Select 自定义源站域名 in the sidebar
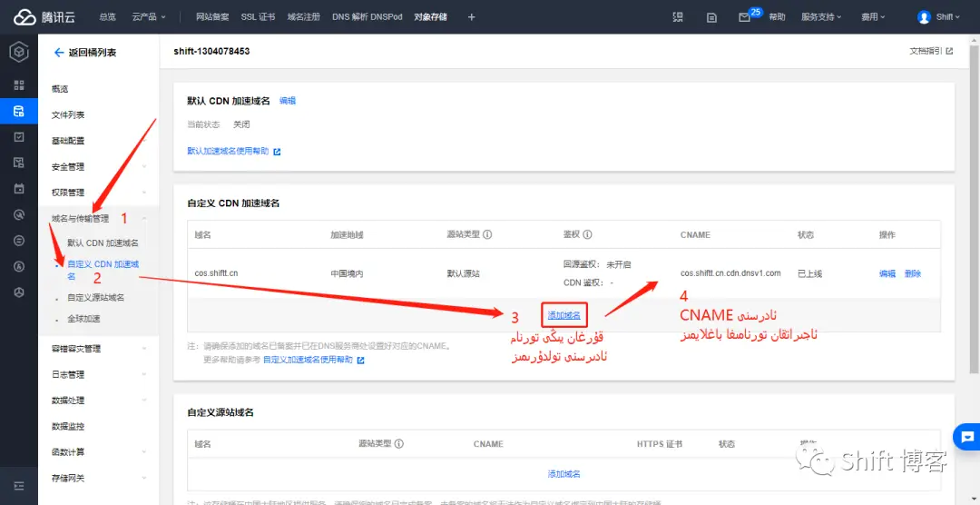 [x=95, y=298]
